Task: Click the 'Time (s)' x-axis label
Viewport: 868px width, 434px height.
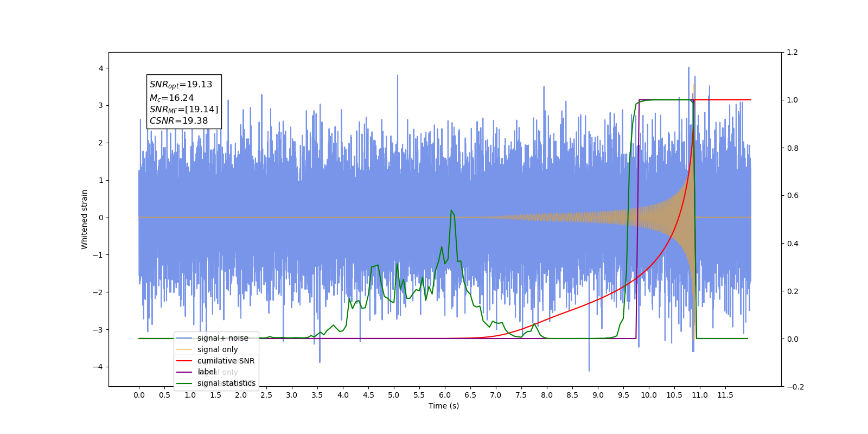Action: (444, 406)
